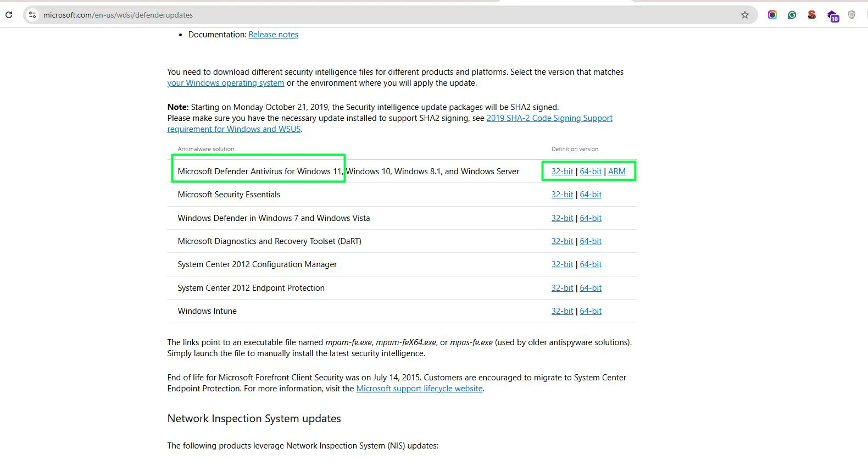Viewport: 868px width, 465px height.
Task: Click the italic 'mpam-fe.exe' filename
Action: [x=348, y=342]
